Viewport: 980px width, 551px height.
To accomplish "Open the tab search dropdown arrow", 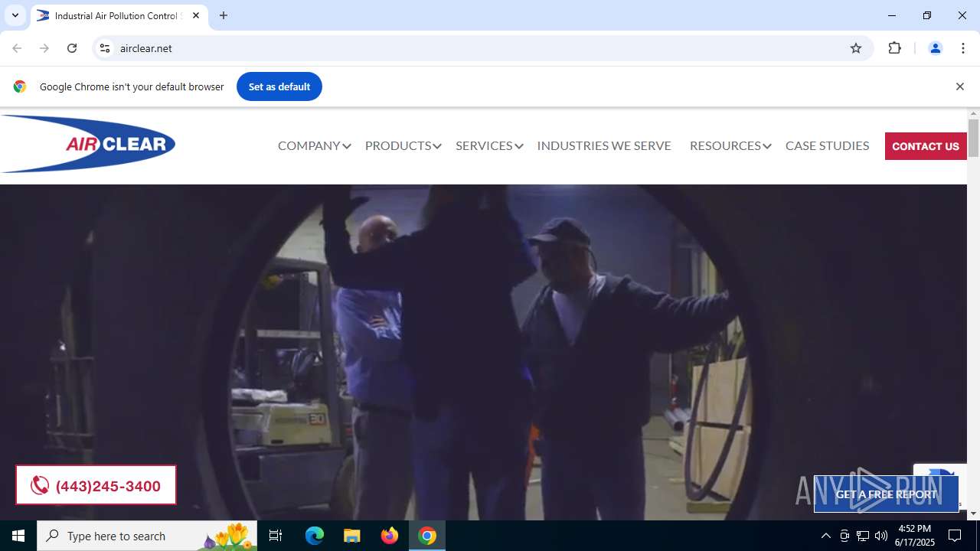I will (15, 15).
